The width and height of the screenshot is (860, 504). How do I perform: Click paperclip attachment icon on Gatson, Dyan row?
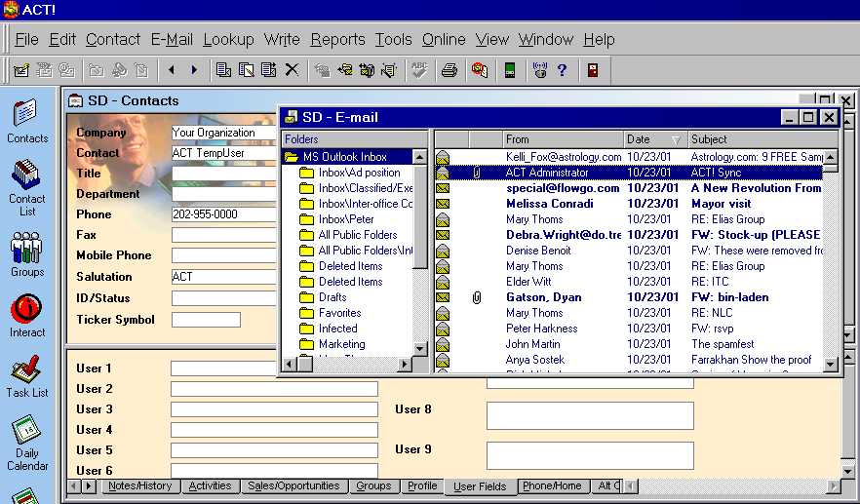pos(477,297)
